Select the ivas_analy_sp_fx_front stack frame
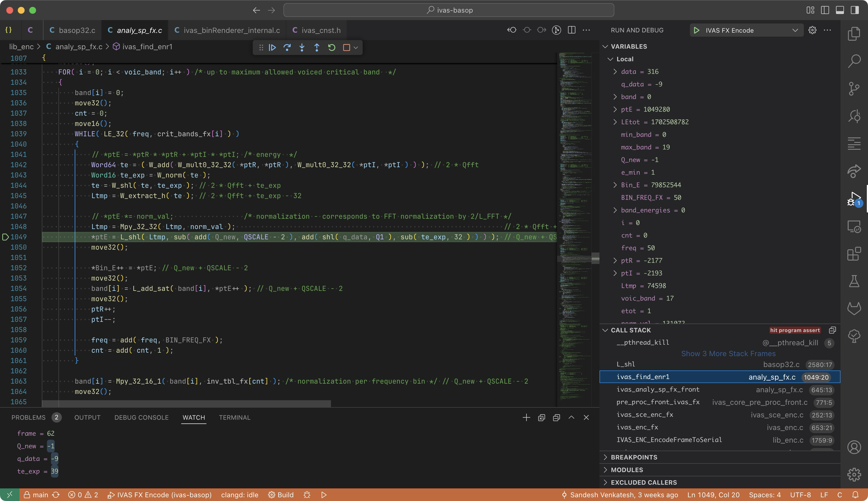Screen dimensions: 868x501 point(658,390)
